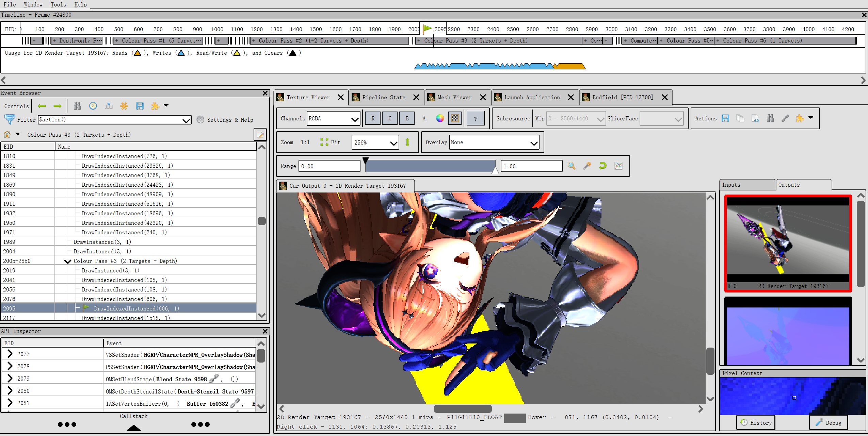Open the File menu

coord(10,4)
